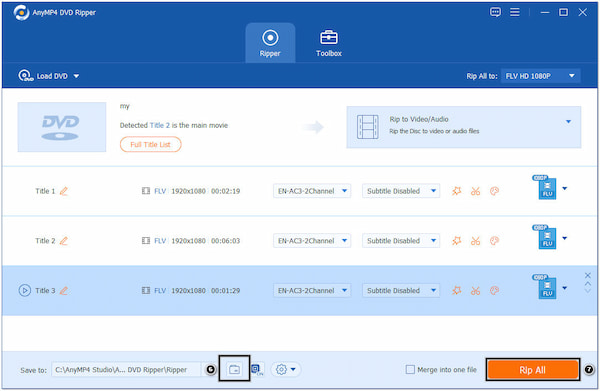The width and height of the screenshot is (600, 391).
Task: Click the Save to path field
Action: (126, 370)
